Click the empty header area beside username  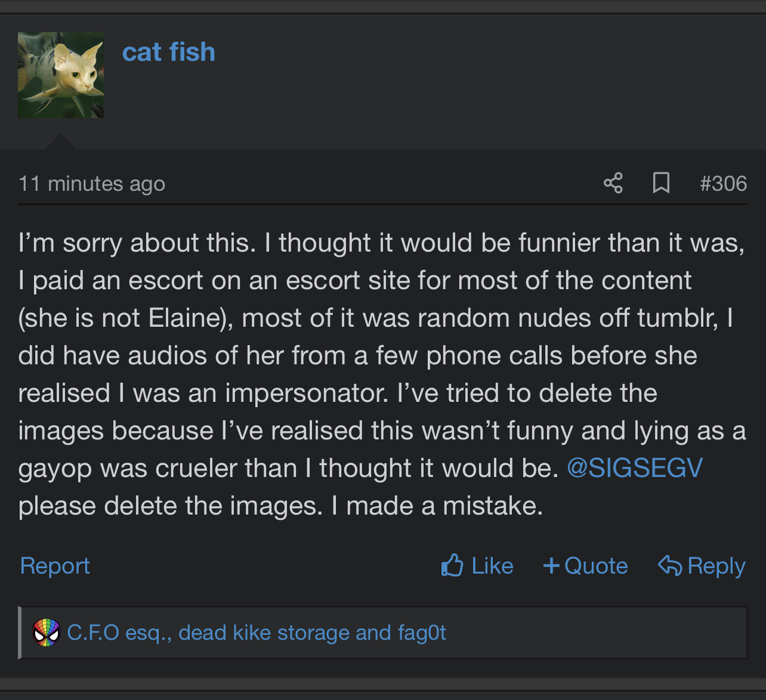[x=489, y=75]
